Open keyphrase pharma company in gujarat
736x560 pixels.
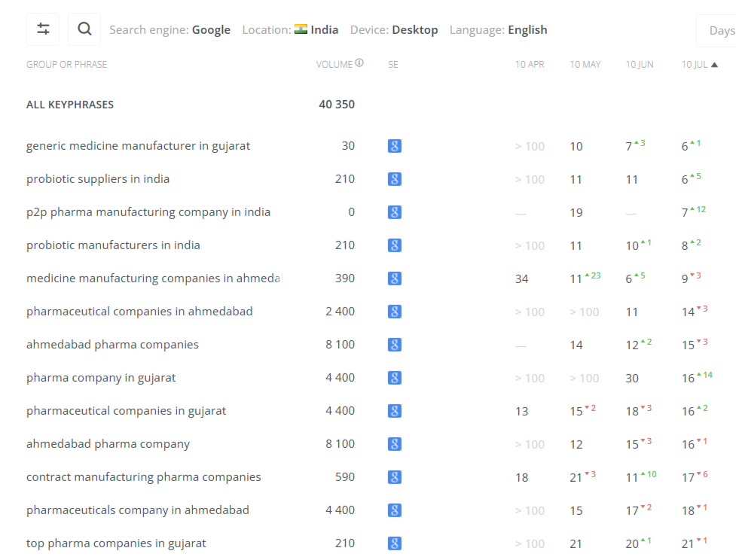coord(101,378)
